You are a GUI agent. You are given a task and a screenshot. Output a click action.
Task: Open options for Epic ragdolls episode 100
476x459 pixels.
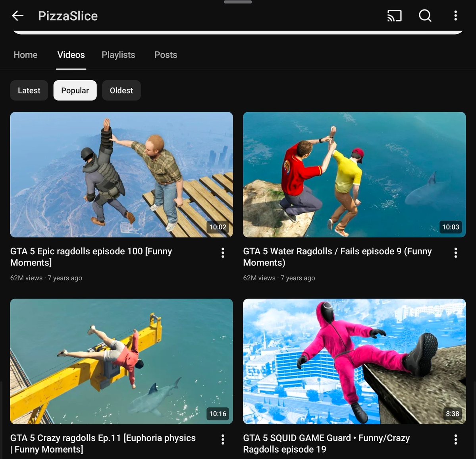[x=223, y=253]
